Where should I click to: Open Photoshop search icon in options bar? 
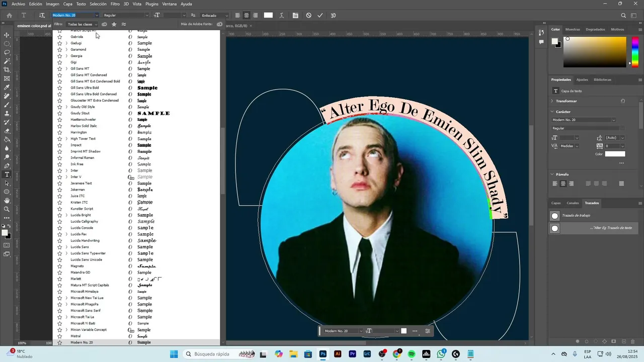coord(623,15)
